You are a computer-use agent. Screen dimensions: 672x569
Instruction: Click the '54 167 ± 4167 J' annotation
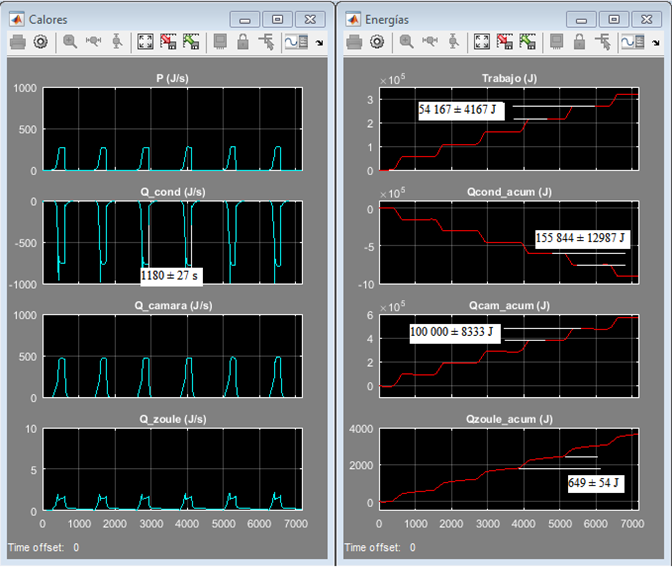(461, 111)
